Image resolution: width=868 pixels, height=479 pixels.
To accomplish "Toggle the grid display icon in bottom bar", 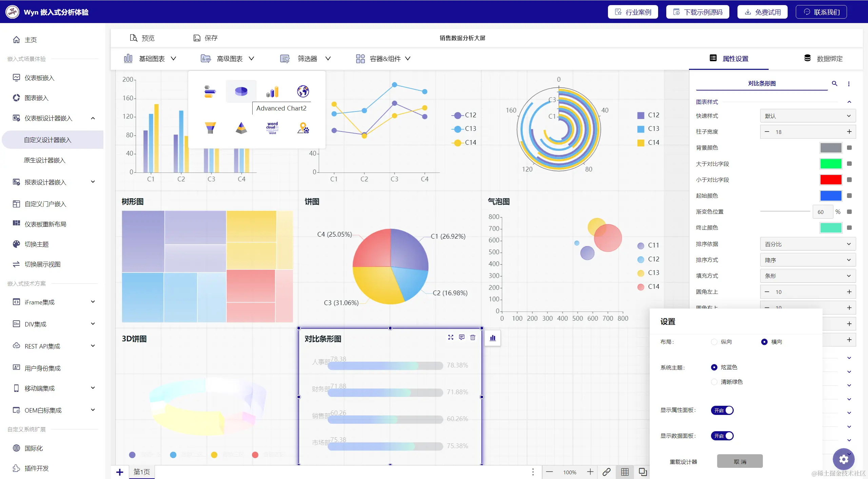I will (x=625, y=472).
